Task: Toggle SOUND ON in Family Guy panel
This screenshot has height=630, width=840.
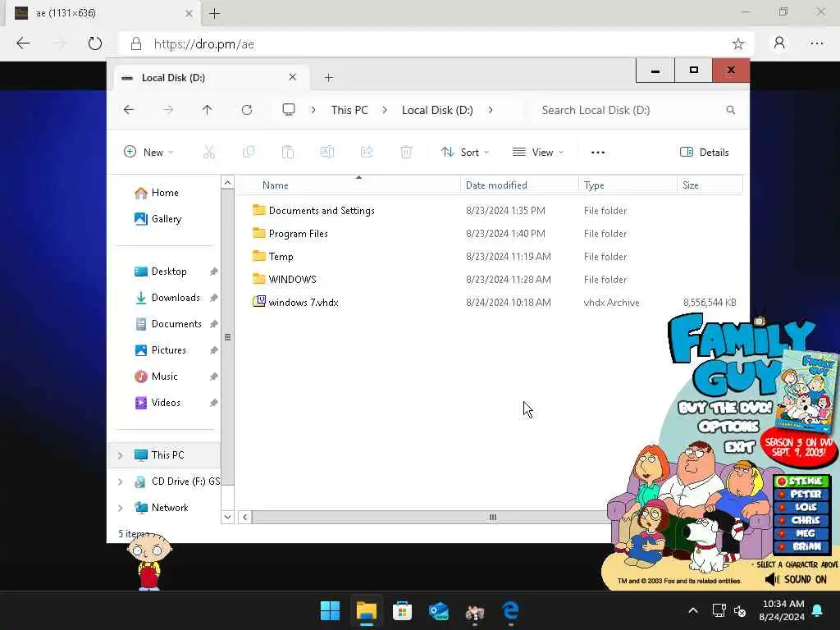Action: (796, 579)
